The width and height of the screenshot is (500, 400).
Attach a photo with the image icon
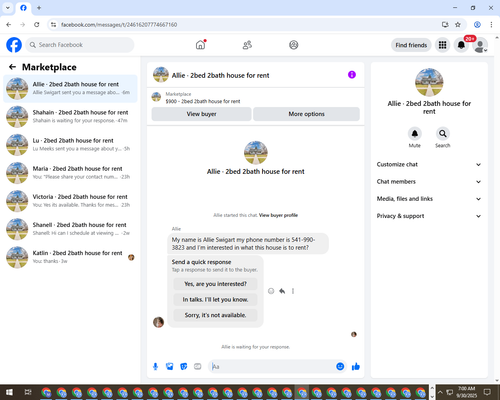click(x=170, y=367)
